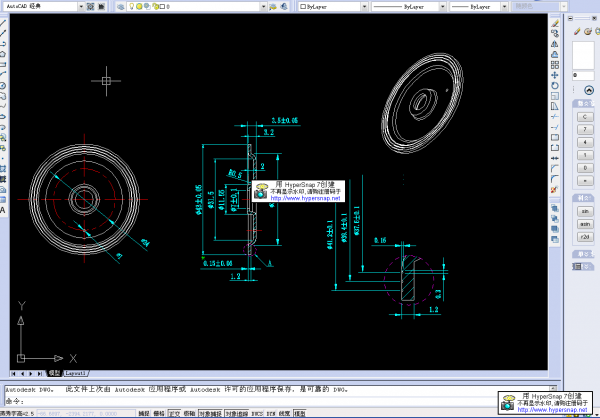
Task: Click Send to Back draw order icon
Action: tap(555, 219)
